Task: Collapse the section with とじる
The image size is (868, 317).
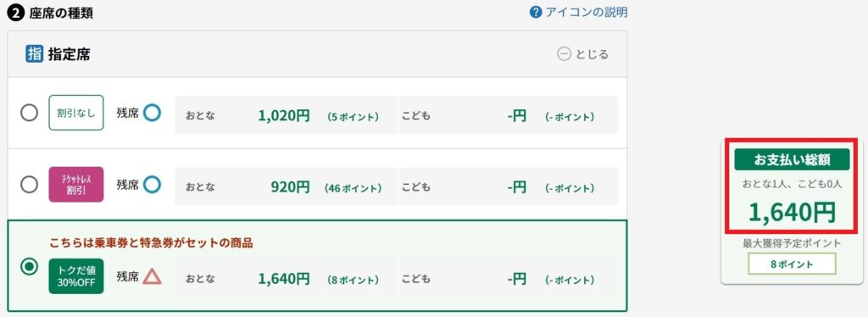Action: coord(583,54)
